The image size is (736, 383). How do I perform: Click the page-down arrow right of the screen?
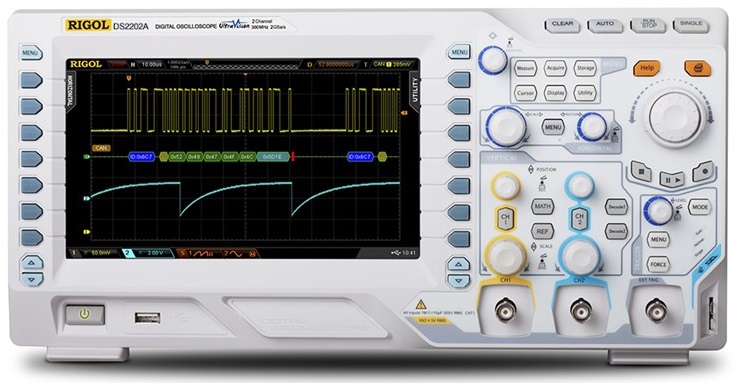click(458, 281)
